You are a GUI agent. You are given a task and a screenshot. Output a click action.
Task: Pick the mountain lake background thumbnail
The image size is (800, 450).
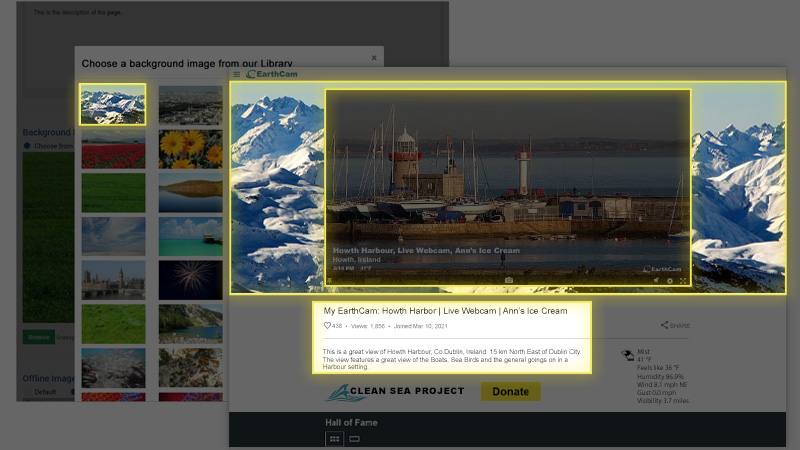point(190,324)
